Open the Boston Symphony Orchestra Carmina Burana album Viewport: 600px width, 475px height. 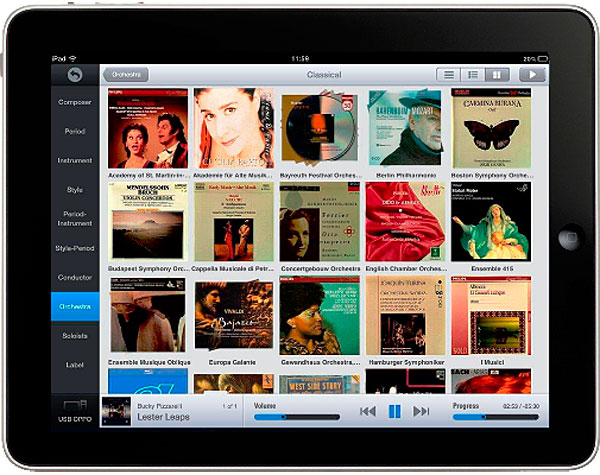click(x=491, y=128)
